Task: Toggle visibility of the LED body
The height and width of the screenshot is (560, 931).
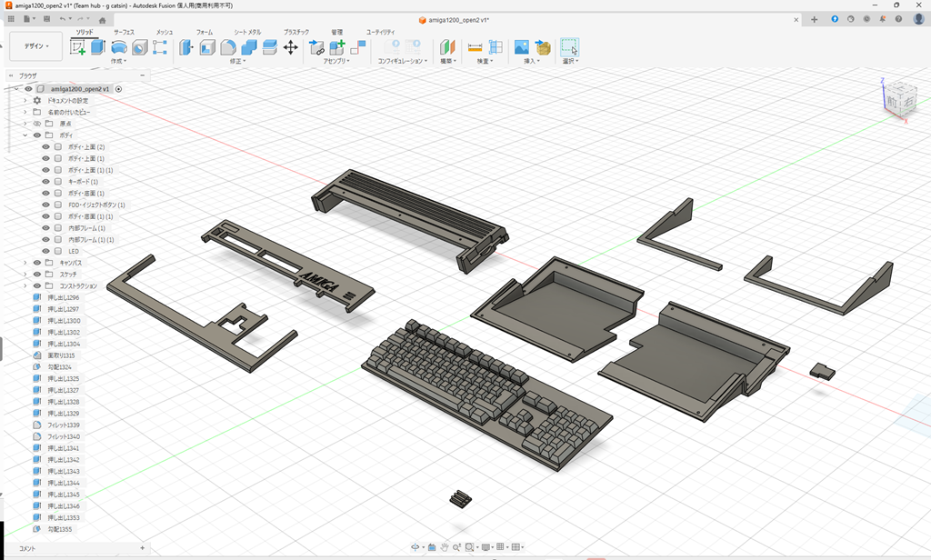Action: 45,249
